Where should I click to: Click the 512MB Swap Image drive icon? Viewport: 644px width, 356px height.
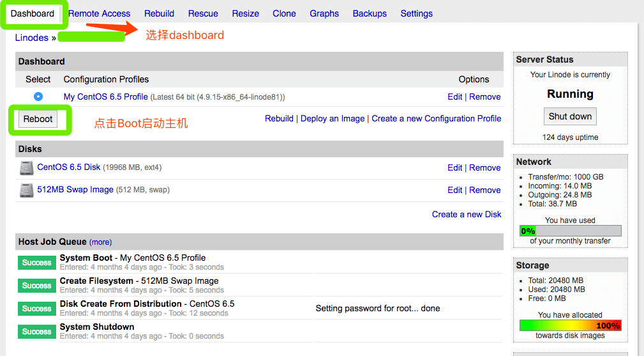pyautogui.click(x=26, y=190)
